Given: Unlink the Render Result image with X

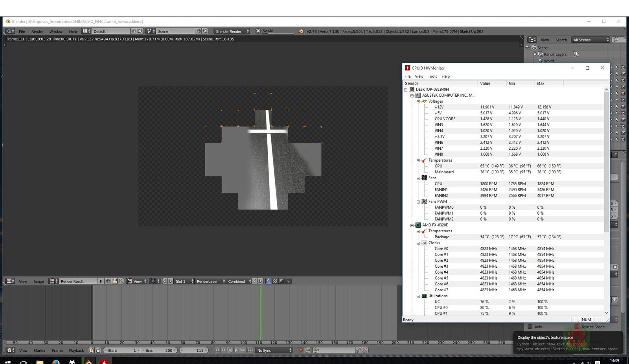Looking at the screenshot, I should 121,281.
